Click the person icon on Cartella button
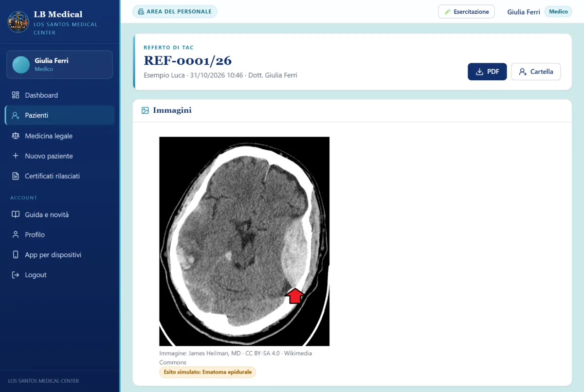Viewport: 584px width, 392px height. pyautogui.click(x=523, y=72)
